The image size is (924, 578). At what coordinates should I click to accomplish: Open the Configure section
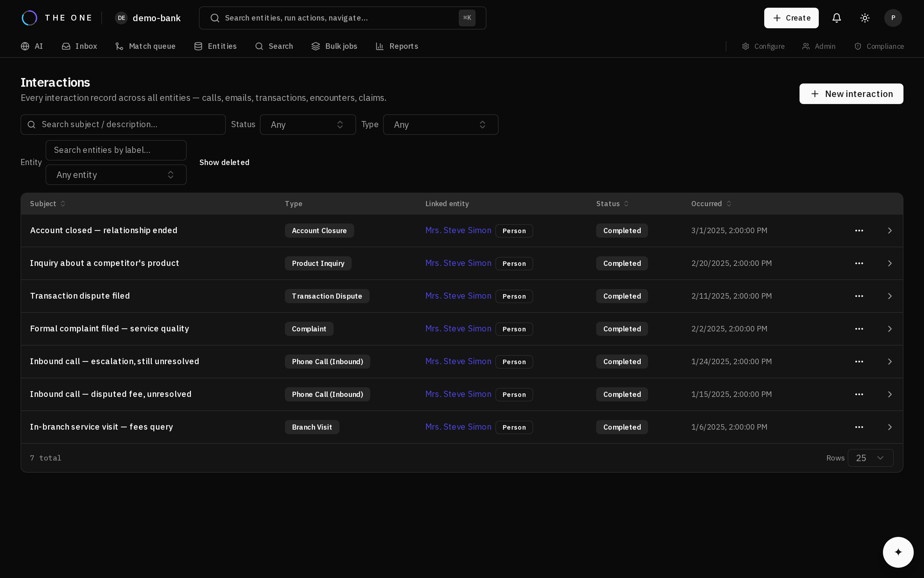coord(763,46)
